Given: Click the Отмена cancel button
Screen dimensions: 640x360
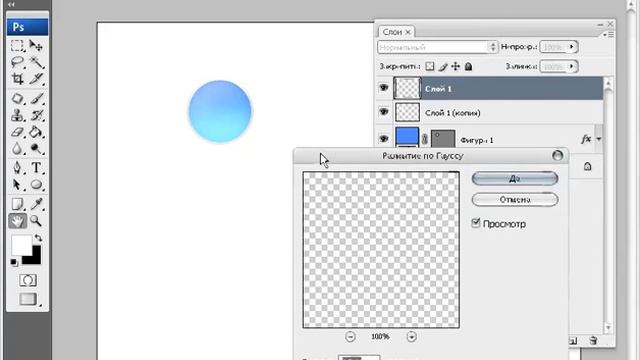Looking at the screenshot, I should tap(515, 200).
